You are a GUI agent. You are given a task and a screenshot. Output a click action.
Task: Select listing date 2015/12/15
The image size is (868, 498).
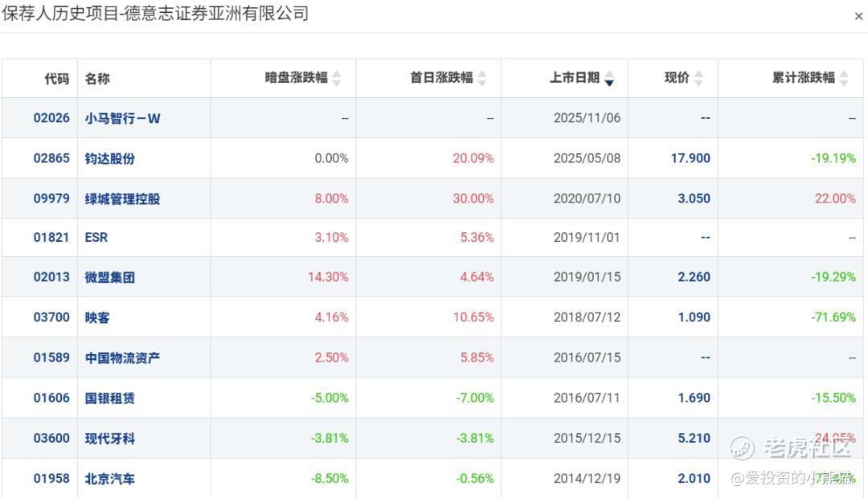click(x=587, y=439)
